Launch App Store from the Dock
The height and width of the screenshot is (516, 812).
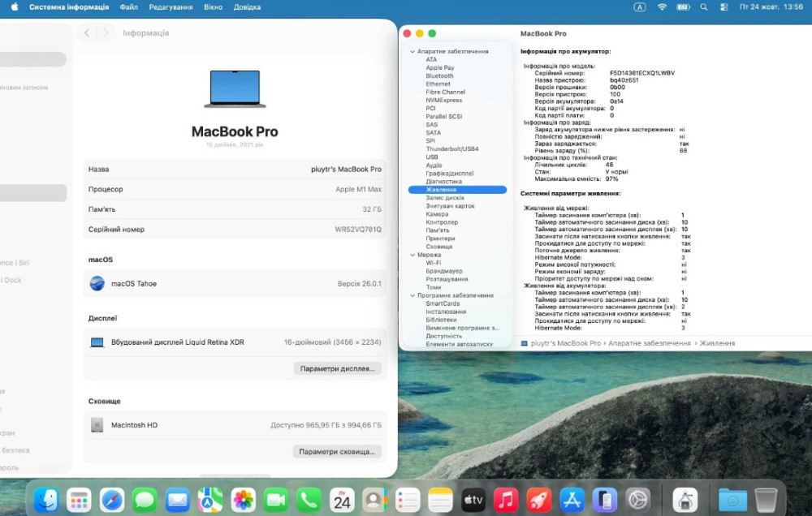571,499
